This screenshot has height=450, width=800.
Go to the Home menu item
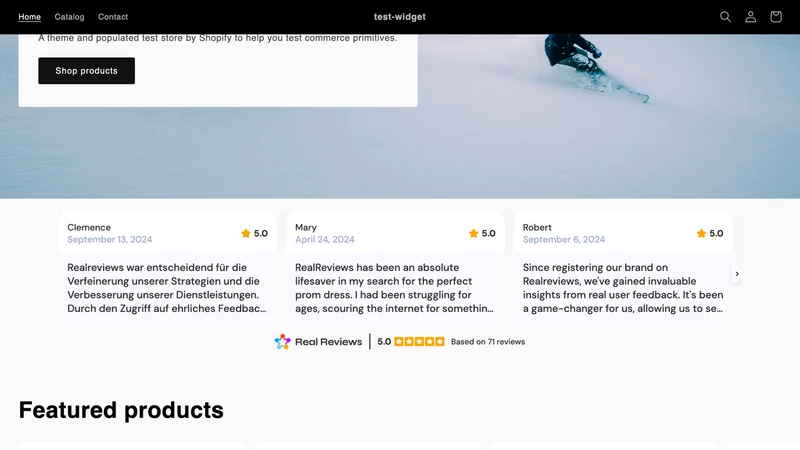pyautogui.click(x=30, y=17)
